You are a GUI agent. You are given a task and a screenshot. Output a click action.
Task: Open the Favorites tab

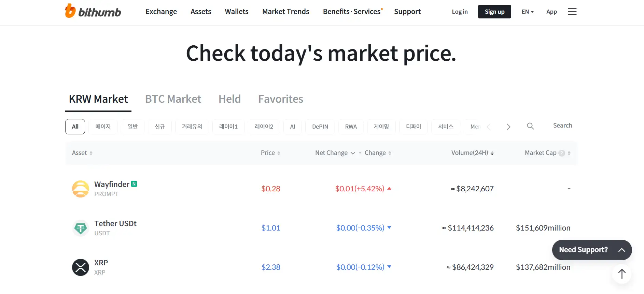280,99
